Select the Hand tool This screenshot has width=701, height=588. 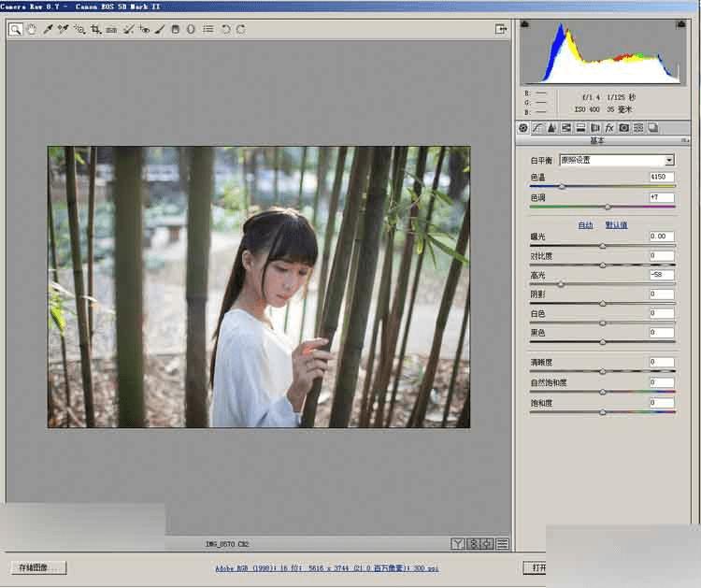(31, 29)
